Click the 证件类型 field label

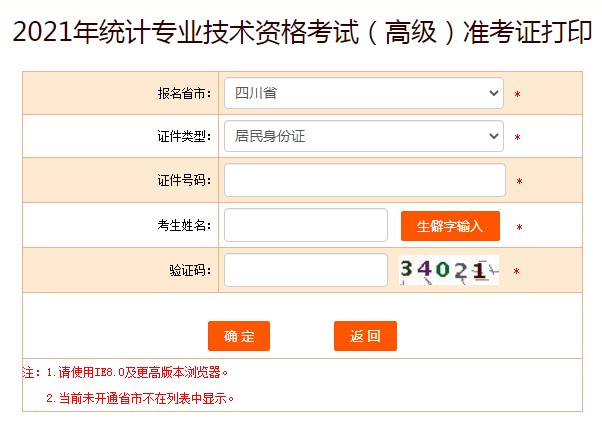point(184,136)
